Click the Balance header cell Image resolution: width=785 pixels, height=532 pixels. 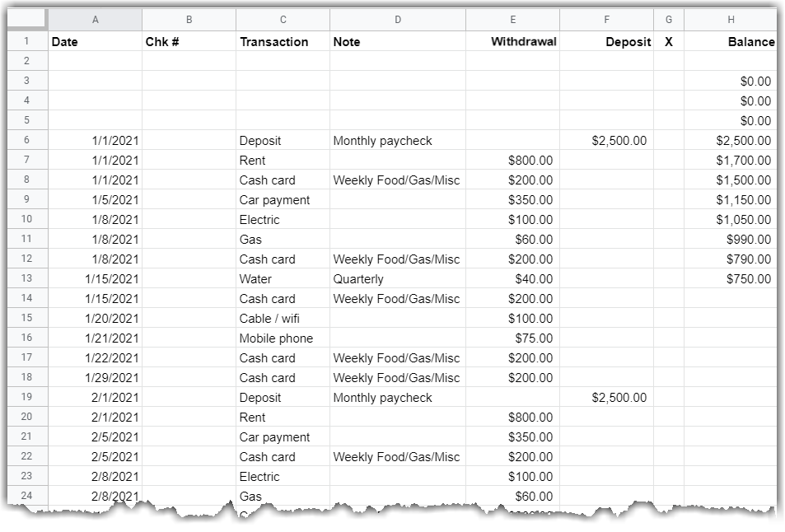(x=731, y=41)
